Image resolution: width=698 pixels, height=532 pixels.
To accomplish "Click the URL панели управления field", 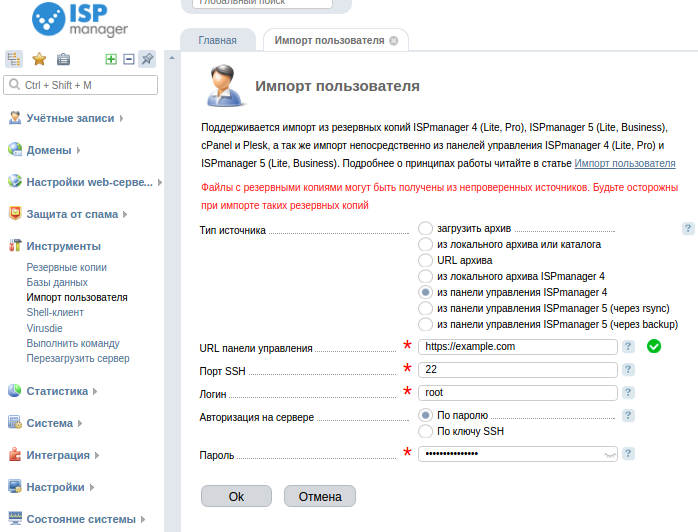I will 518,346.
